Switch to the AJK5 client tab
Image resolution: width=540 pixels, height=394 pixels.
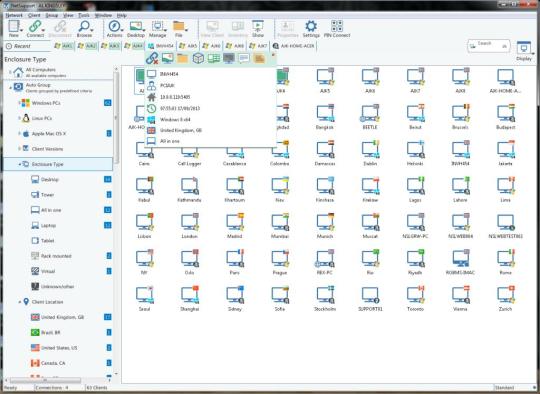click(188, 46)
